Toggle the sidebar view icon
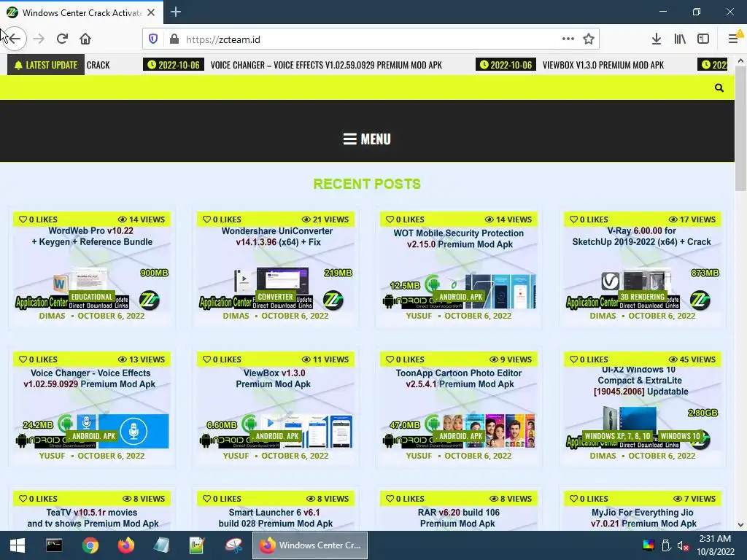This screenshot has height=560, width=747. click(x=703, y=39)
